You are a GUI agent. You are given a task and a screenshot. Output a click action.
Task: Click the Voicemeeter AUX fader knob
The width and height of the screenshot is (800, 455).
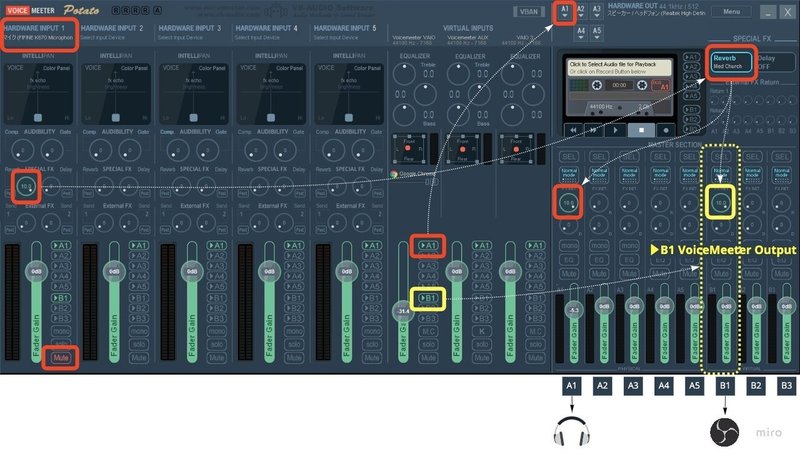(457, 271)
